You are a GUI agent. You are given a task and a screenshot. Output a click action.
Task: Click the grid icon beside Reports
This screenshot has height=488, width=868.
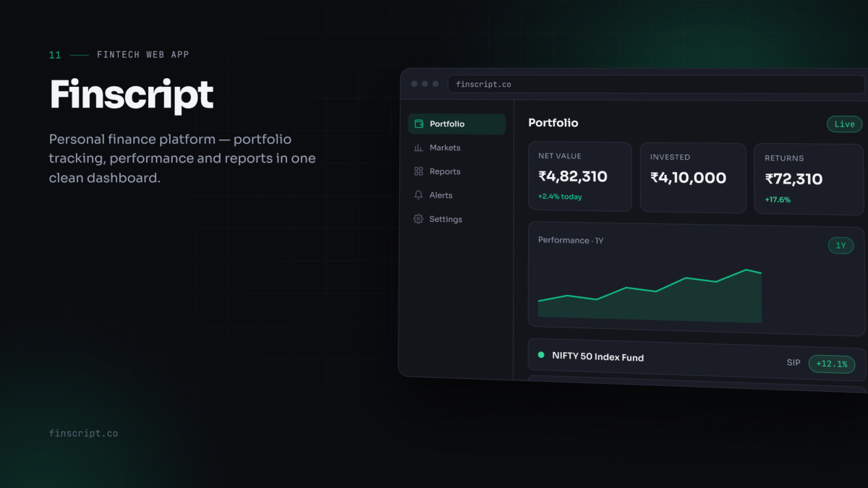(x=418, y=171)
